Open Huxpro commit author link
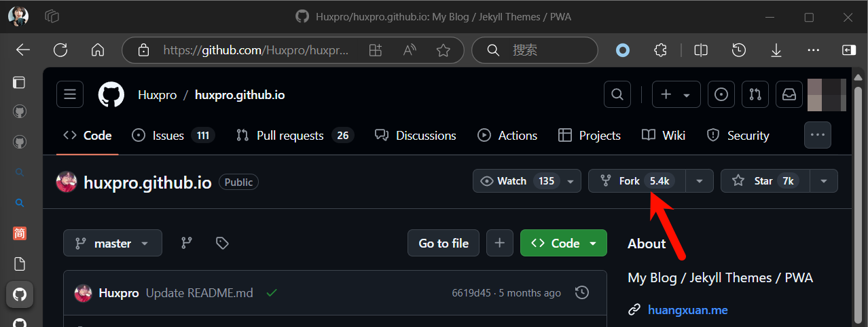The width and height of the screenshot is (868, 327). 119,293
